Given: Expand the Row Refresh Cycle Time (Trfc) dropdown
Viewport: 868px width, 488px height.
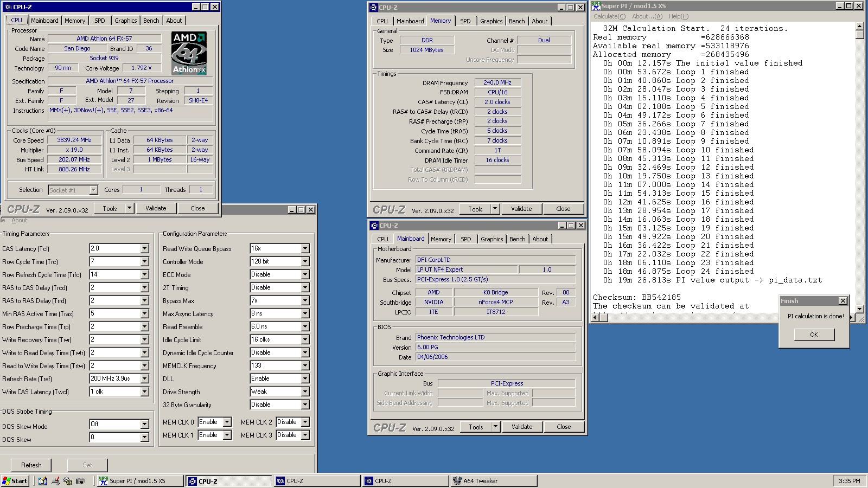Looking at the screenshot, I should coord(144,274).
